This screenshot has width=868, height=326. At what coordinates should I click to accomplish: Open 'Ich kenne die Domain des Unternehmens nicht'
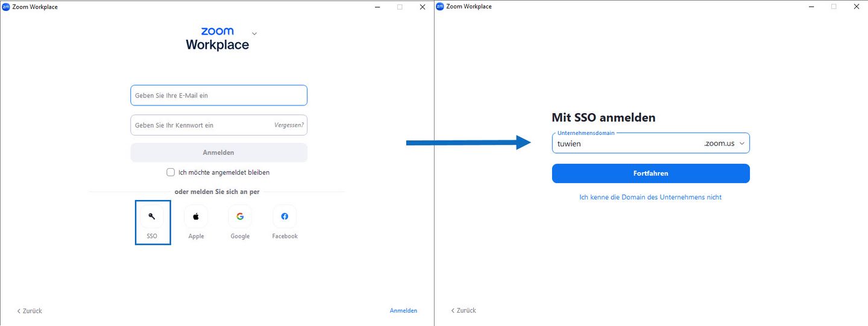point(650,197)
